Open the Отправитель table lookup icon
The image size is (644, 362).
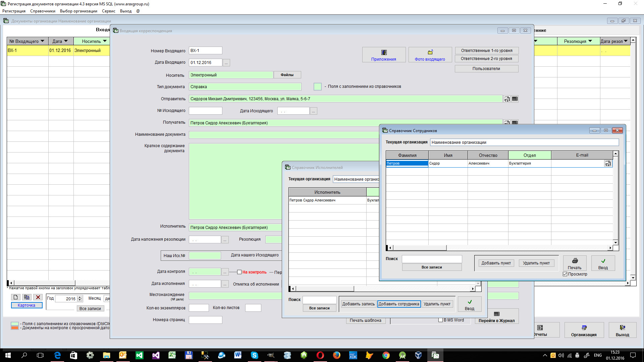(515, 99)
